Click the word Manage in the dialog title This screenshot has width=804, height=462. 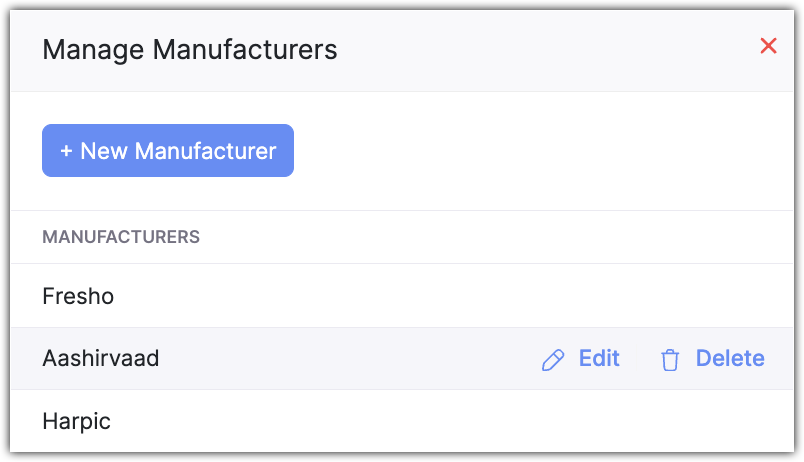93,49
